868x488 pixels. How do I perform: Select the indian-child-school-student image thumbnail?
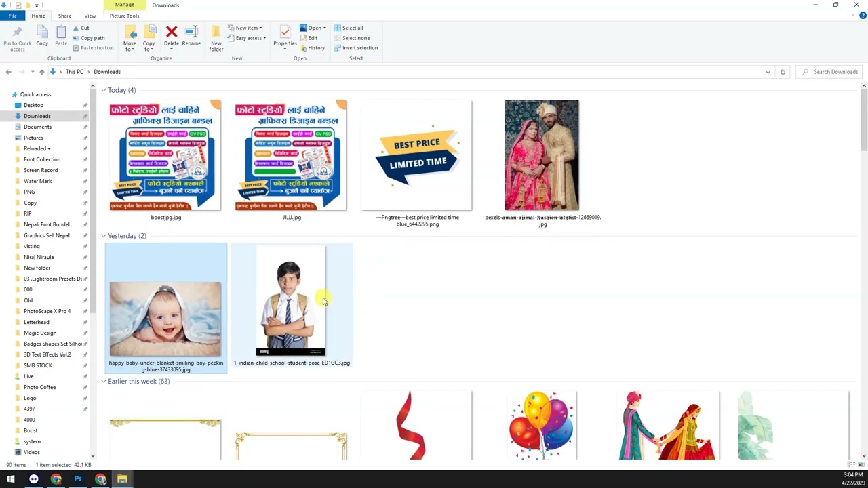point(291,301)
